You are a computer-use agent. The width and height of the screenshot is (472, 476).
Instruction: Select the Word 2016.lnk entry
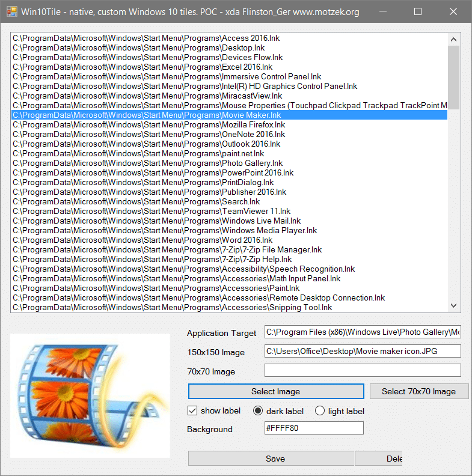pos(229,240)
